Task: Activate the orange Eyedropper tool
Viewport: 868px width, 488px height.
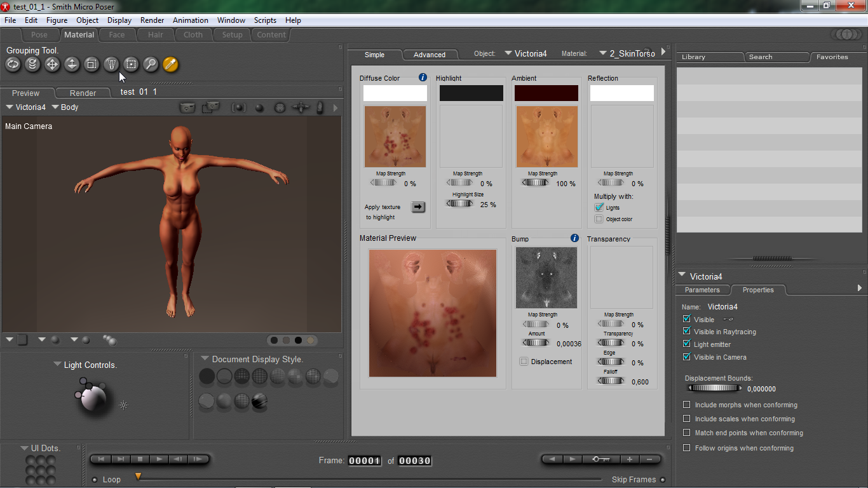Action: (x=170, y=64)
